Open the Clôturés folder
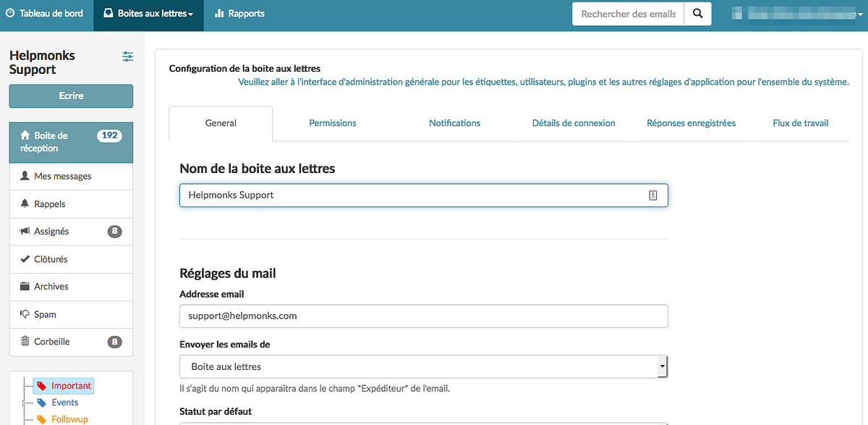The image size is (868, 425). tap(71, 259)
